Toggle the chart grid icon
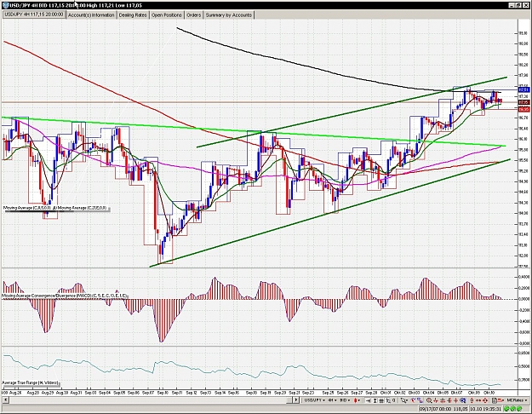The width and height of the screenshot is (532, 414). (x=381, y=400)
